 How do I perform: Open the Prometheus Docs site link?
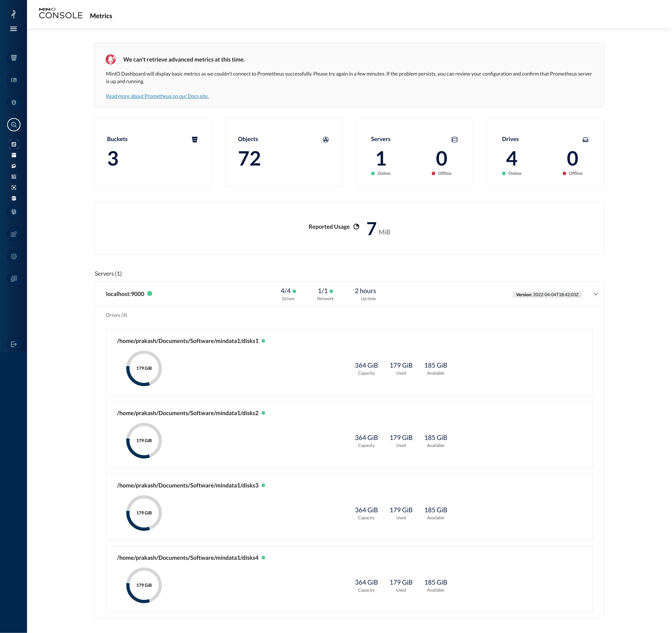[x=157, y=96]
